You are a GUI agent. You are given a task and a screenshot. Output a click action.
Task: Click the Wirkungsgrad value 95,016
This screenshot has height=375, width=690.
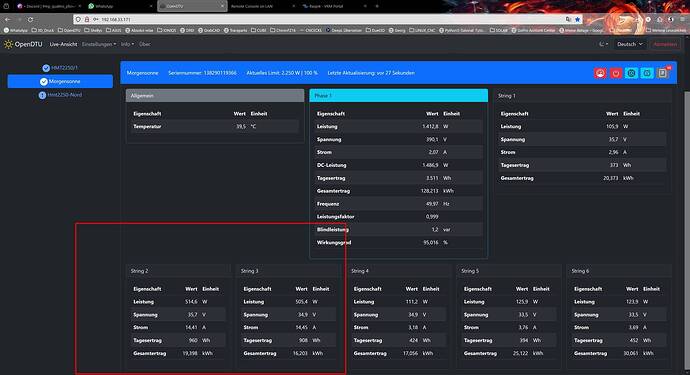[431, 243]
